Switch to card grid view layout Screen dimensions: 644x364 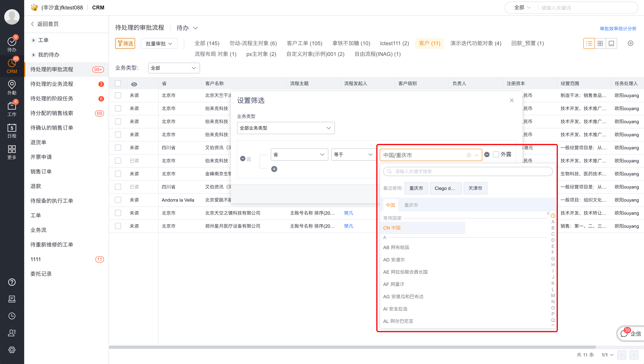point(600,43)
